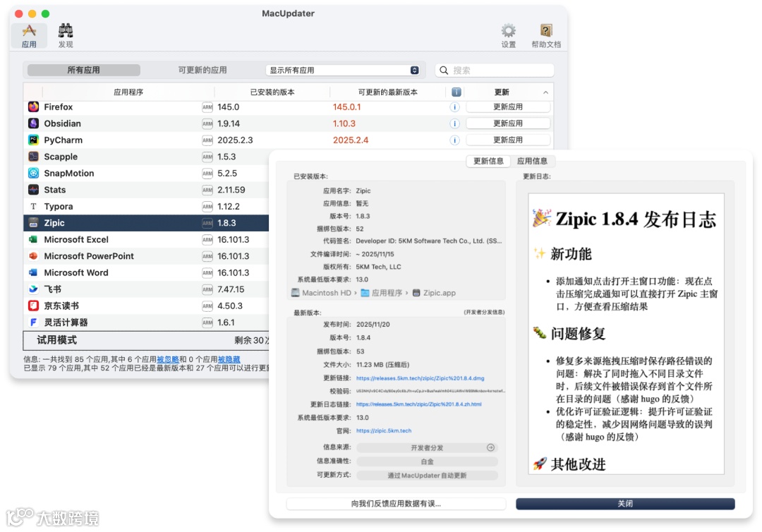Click 关闭 button to dismiss sheet

[625, 504]
